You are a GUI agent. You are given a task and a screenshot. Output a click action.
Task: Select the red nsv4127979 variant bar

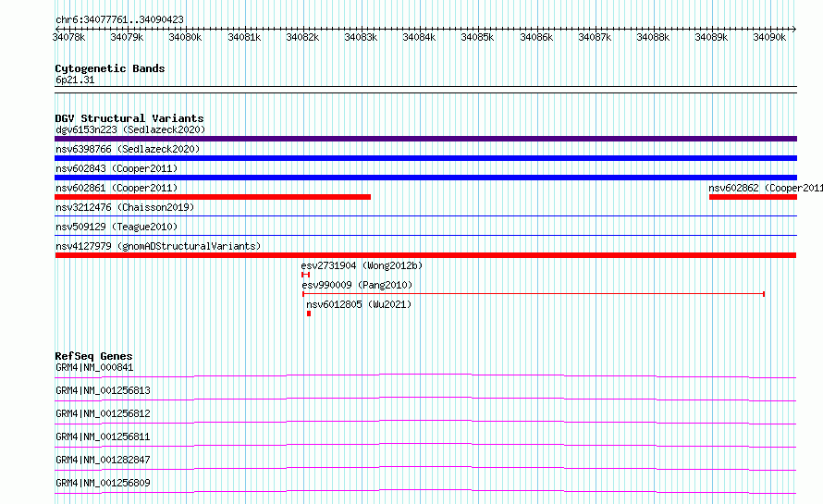[425, 255]
